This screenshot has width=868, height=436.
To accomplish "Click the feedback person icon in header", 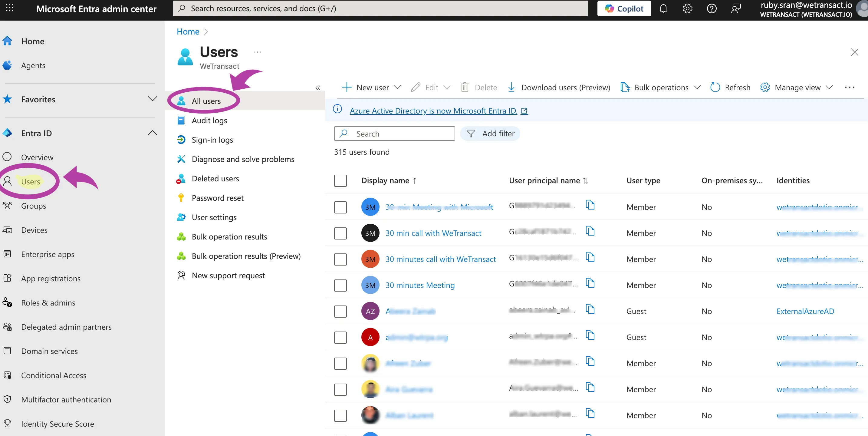I will pyautogui.click(x=736, y=8).
